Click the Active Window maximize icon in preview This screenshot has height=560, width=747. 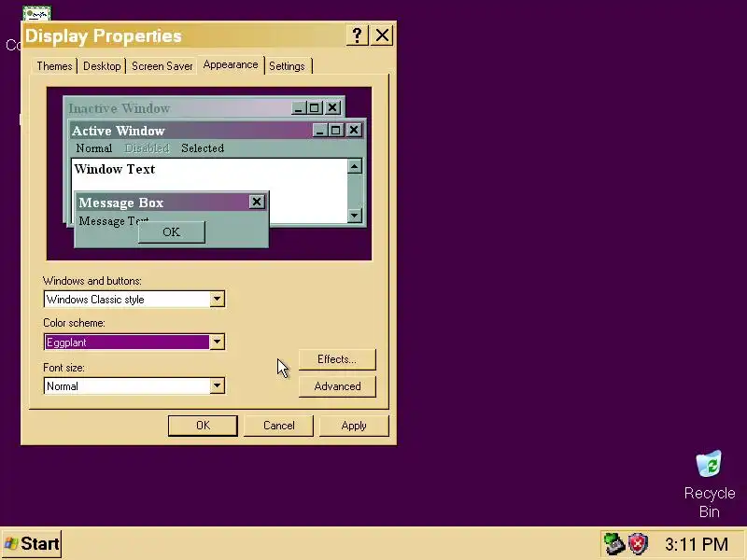[x=336, y=130]
